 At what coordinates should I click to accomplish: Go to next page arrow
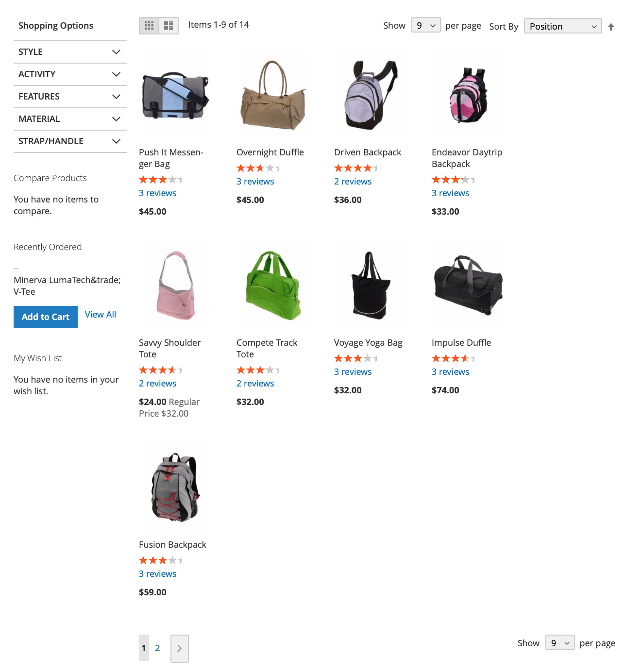pyautogui.click(x=179, y=648)
